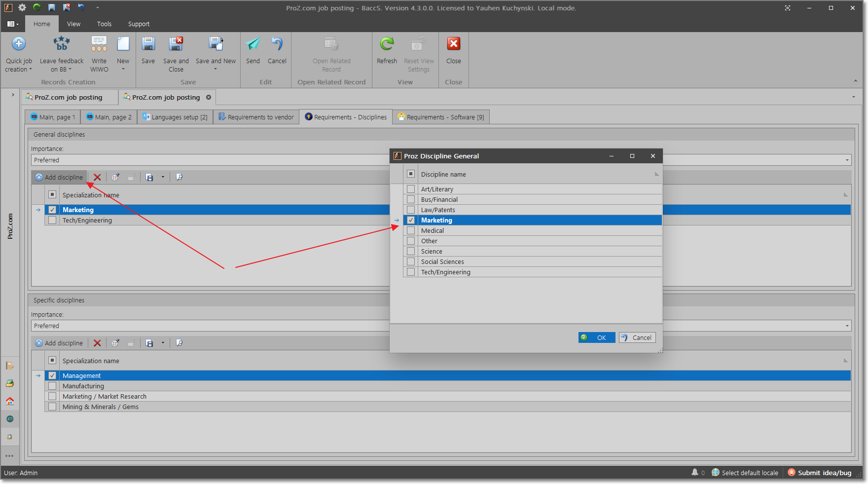
Task: Open save layout dropdown arrow in Specific disciplines
Action: tap(163, 343)
